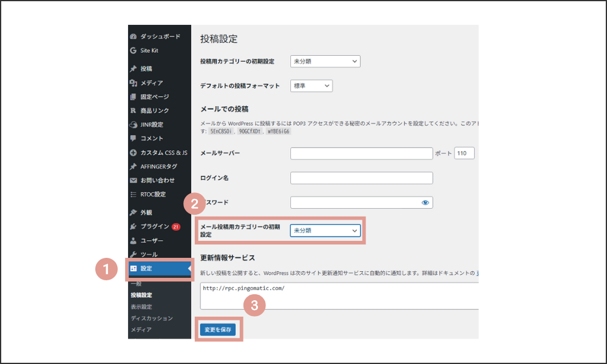This screenshot has width=607, height=364.
Task: Click the brush icon beside 外観
Action: pos(133,212)
